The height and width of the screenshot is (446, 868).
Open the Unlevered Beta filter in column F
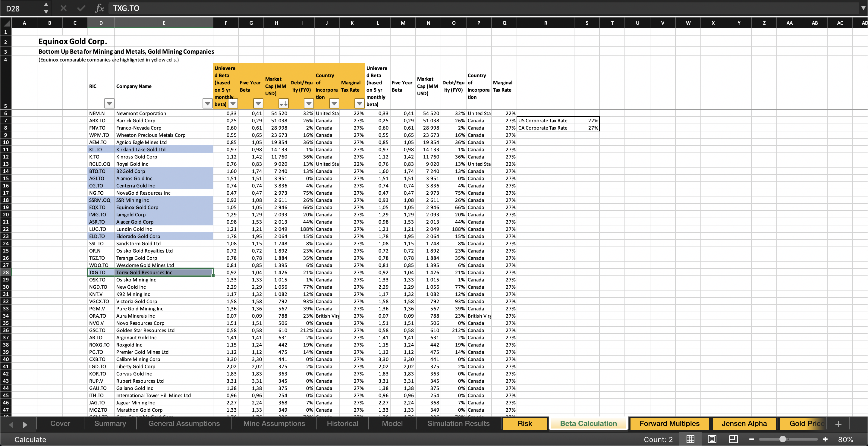point(233,103)
